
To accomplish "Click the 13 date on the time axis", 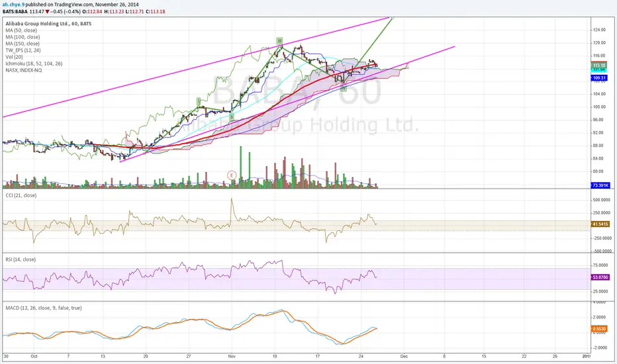I will 103,356.
